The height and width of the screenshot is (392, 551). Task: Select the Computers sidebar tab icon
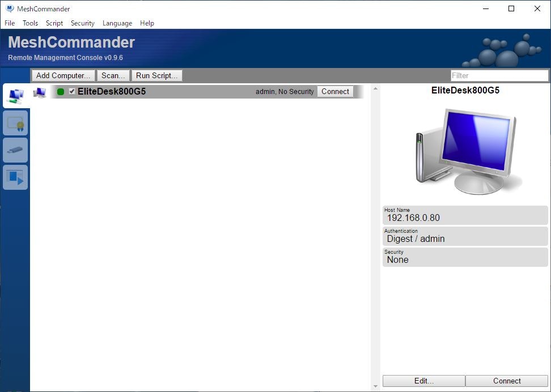[16, 96]
